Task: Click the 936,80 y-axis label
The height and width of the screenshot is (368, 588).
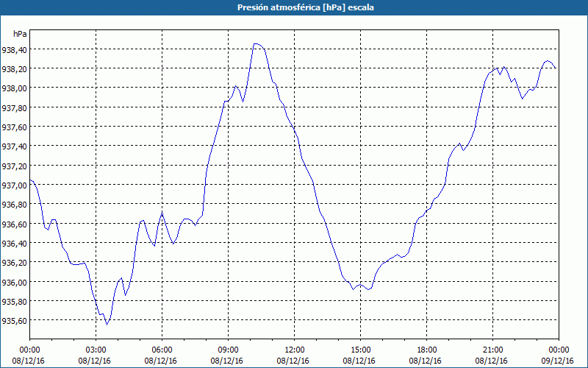Action: 15,205
